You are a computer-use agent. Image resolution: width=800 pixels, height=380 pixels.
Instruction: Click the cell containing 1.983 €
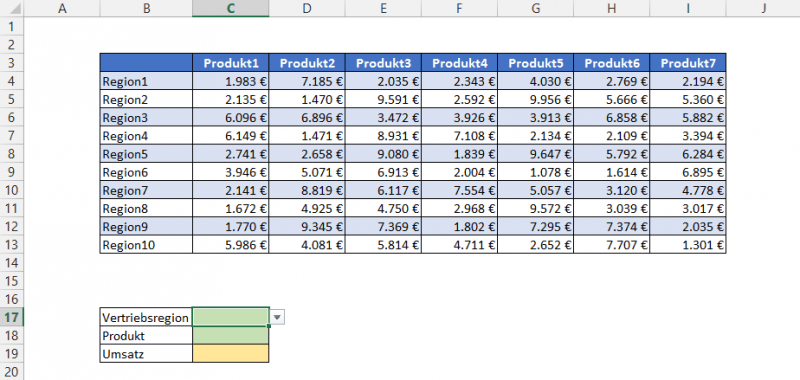(x=231, y=81)
